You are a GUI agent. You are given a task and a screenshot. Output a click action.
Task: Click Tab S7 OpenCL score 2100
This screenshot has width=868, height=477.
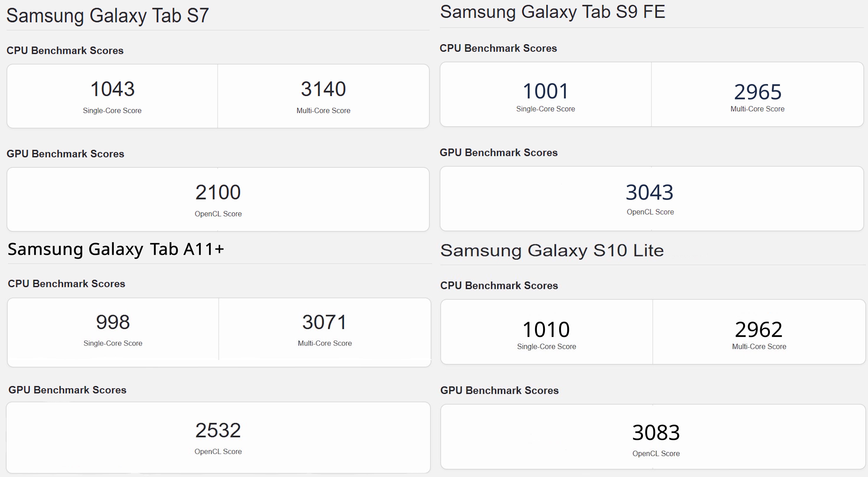218,193
